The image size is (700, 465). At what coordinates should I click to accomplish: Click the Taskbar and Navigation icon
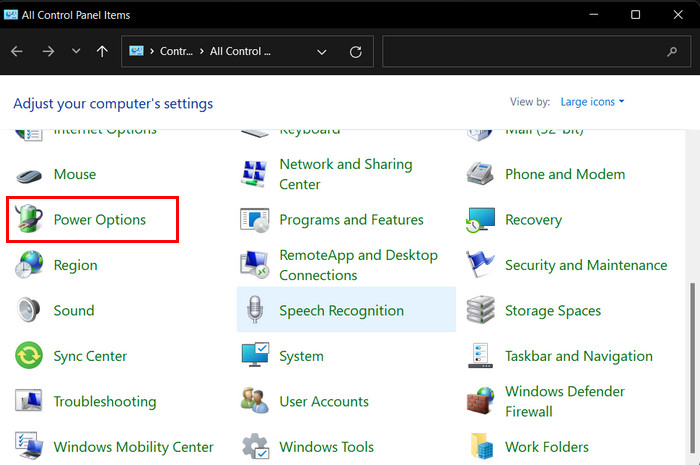(x=480, y=355)
